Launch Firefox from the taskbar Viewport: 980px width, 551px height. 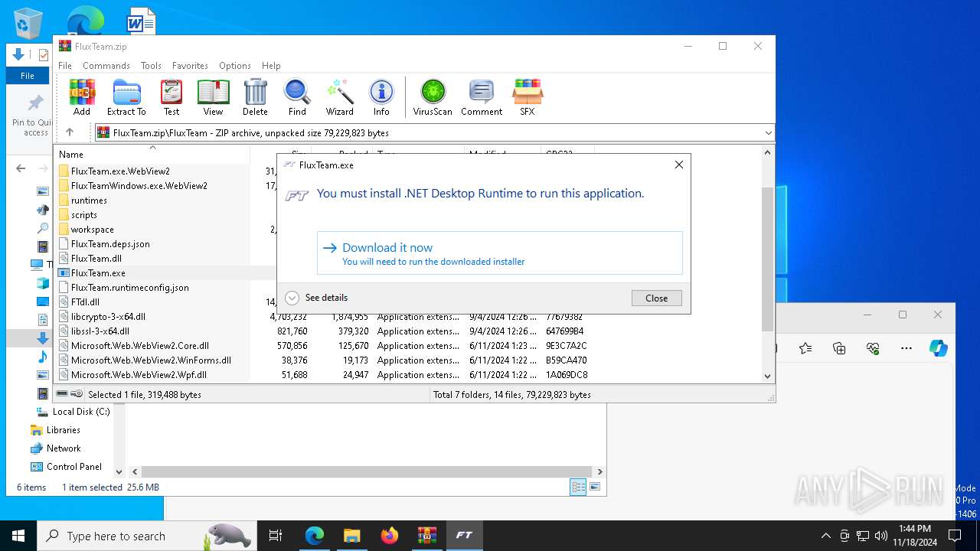click(390, 536)
